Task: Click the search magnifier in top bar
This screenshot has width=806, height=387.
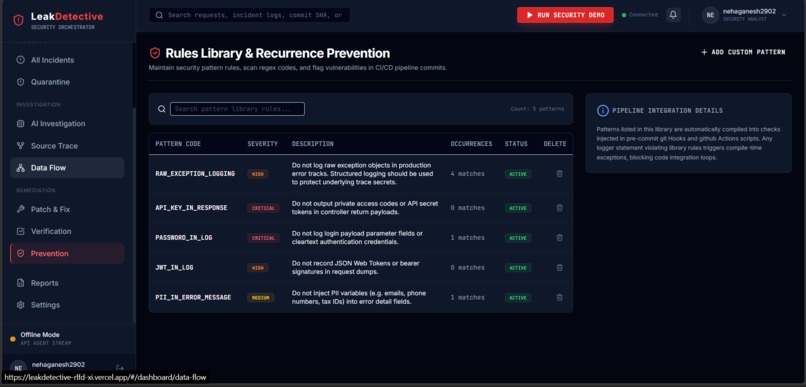Action: point(159,15)
